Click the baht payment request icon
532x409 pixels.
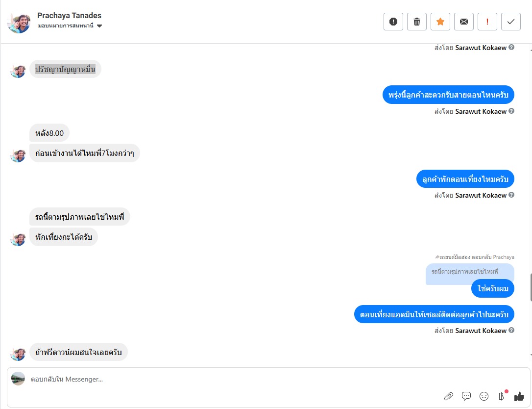pos(501,396)
